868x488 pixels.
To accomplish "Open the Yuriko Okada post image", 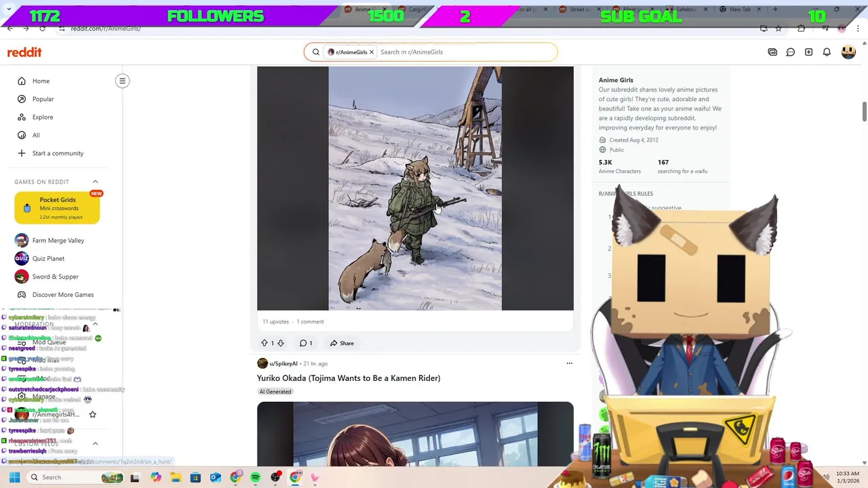I will click(x=415, y=434).
